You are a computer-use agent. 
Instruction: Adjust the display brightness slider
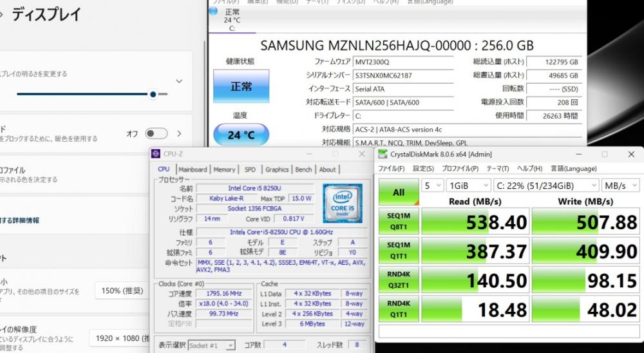(x=92, y=94)
